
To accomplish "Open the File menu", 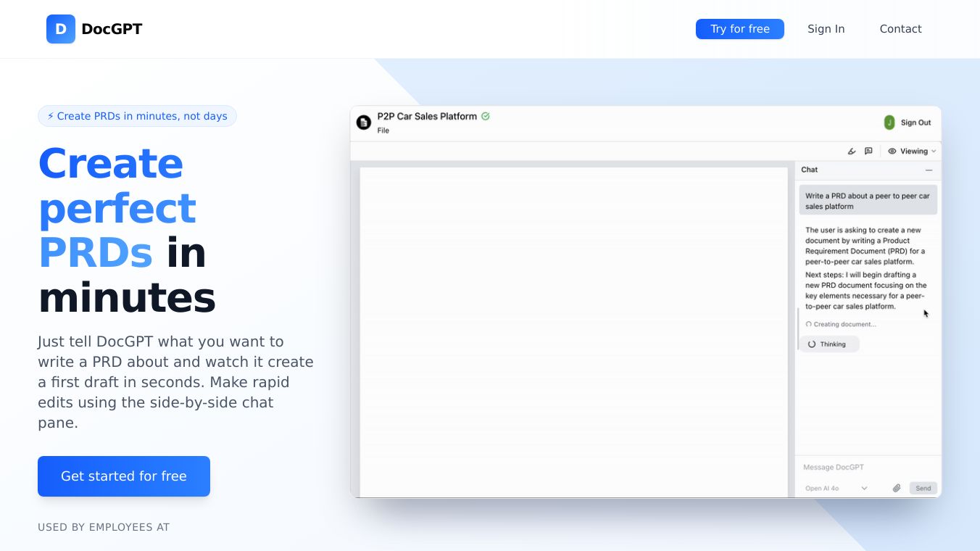I will click(x=383, y=130).
